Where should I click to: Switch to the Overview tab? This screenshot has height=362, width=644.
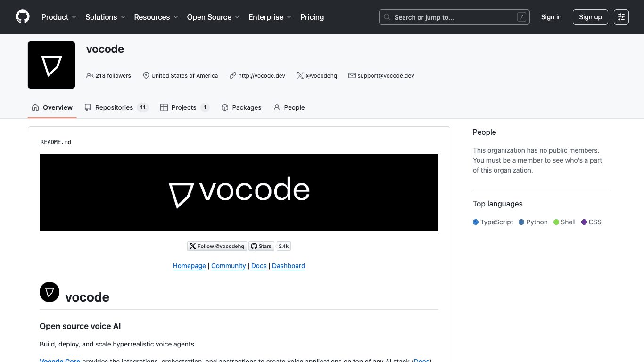point(52,107)
